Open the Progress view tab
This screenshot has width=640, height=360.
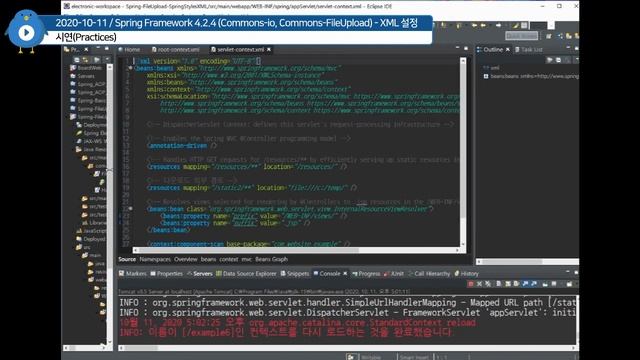(366, 273)
